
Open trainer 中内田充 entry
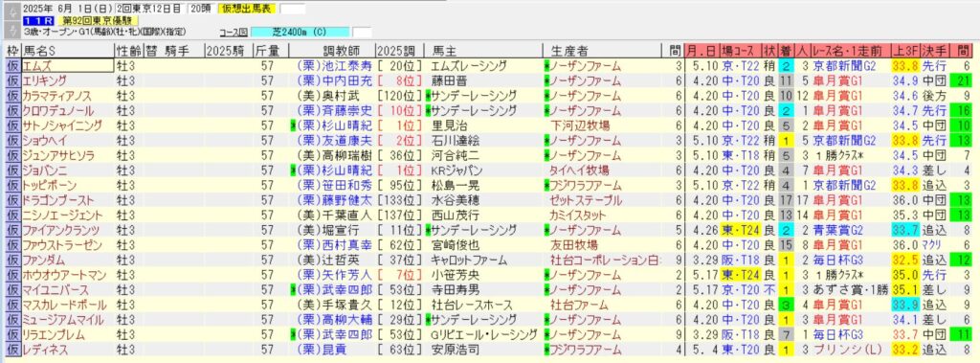click(335, 80)
